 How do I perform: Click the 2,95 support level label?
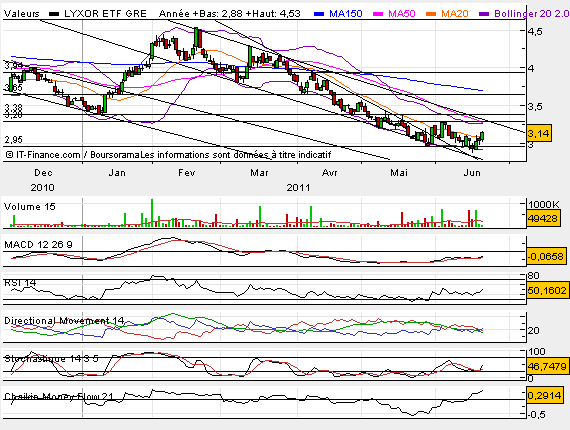pyautogui.click(x=13, y=140)
